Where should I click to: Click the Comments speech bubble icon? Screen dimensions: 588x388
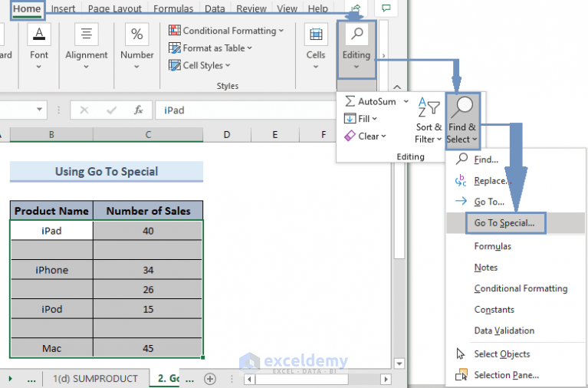pos(386,8)
